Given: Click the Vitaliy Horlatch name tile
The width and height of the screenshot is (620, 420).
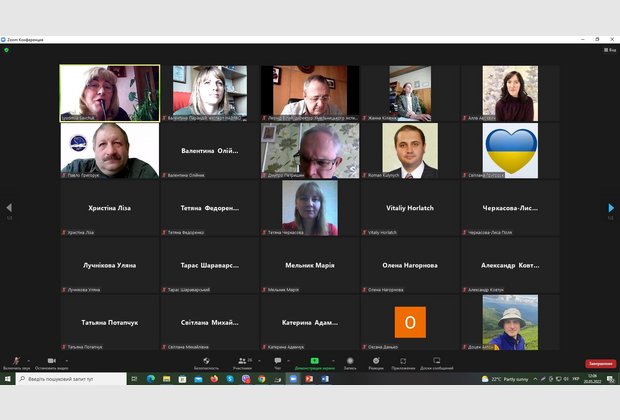Looking at the screenshot, I should pos(410,208).
